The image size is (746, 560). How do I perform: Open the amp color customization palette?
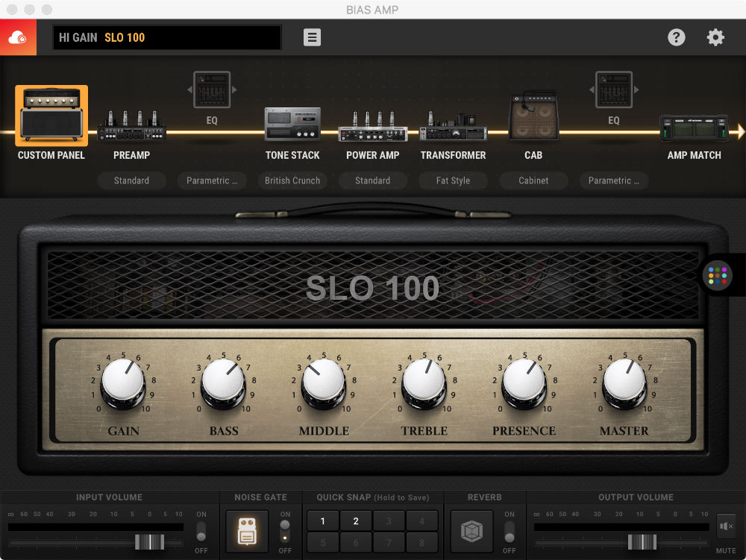(717, 275)
